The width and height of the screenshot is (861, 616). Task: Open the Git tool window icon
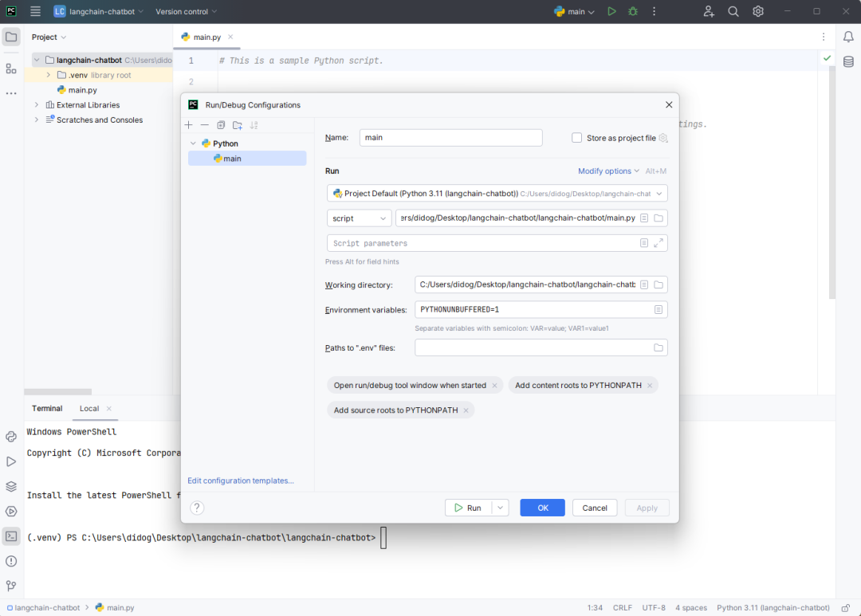(11, 586)
